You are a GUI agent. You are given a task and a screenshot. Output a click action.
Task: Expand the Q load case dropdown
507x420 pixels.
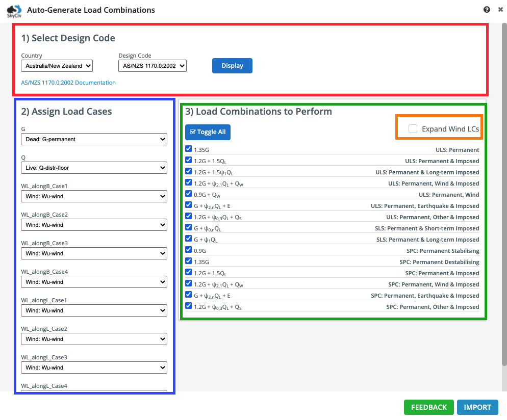pos(94,168)
